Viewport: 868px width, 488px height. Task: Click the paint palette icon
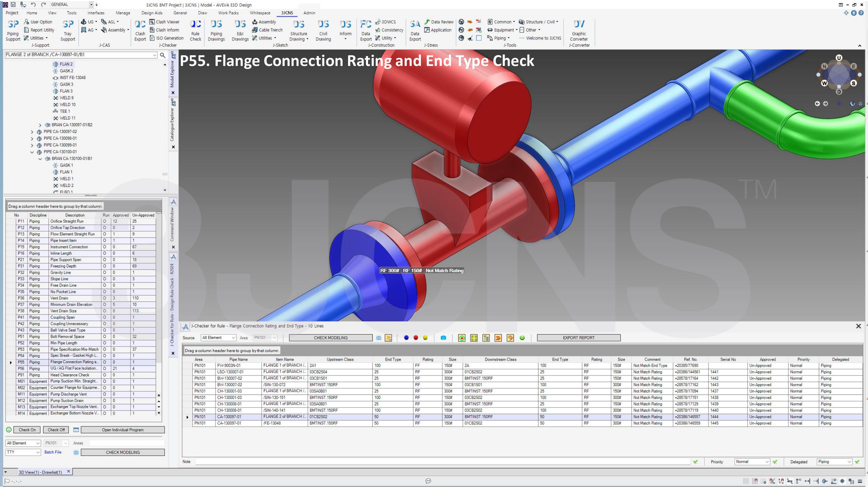tap(510, 338)
